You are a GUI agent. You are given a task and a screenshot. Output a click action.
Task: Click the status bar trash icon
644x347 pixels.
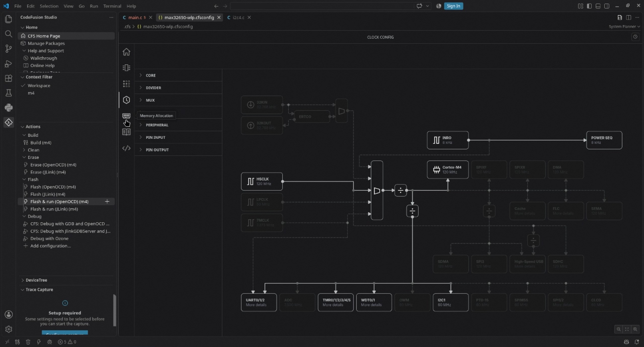click(28, 342)
